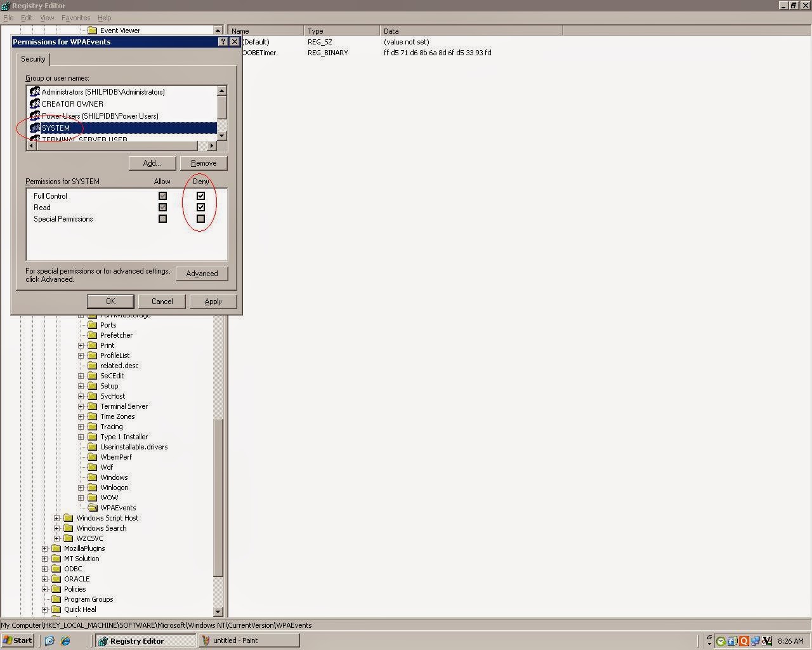Click the Administrators group user icon
Screen dimensions: 812x650
click(35, 92)
